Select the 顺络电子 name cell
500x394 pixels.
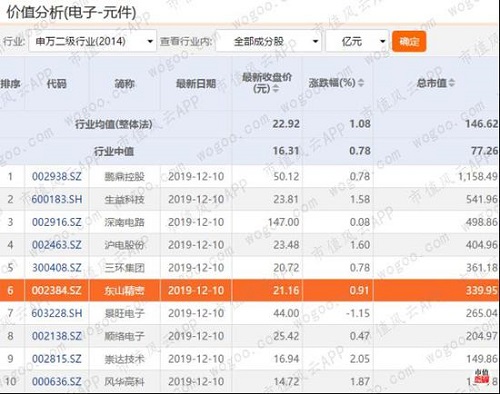(x=125, y=336)
